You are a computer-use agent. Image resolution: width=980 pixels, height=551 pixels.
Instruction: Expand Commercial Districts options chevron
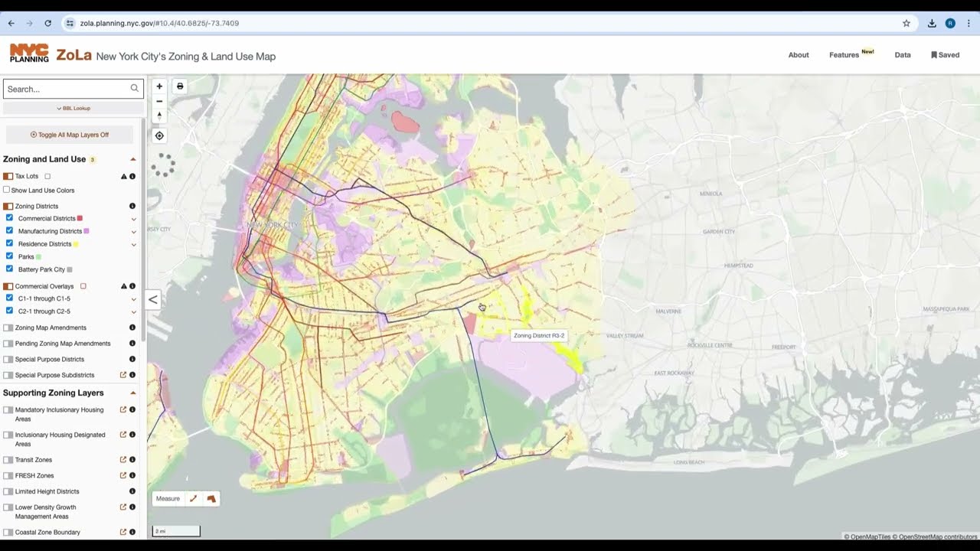[x=133, y=219]
